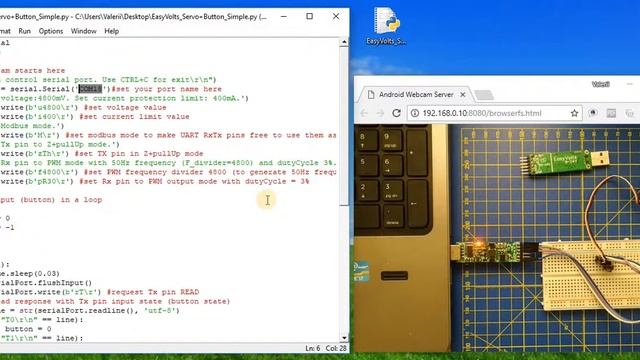
Task: Open a new browser tab
Action: [484, 95]
